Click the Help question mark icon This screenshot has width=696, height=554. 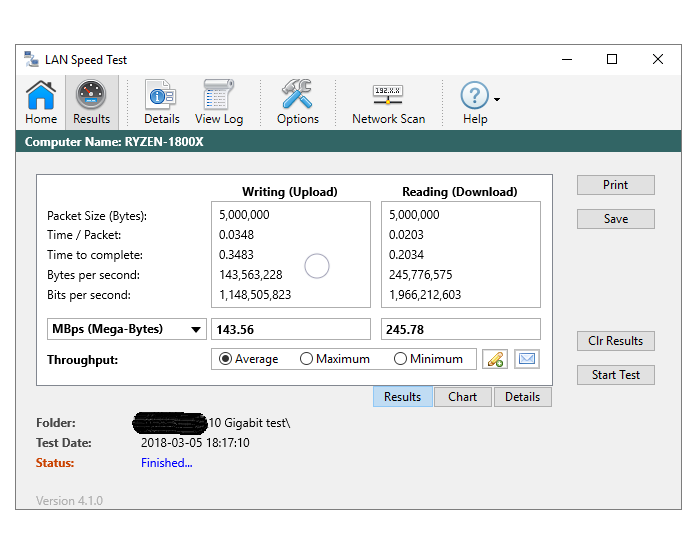coord(475,95)
